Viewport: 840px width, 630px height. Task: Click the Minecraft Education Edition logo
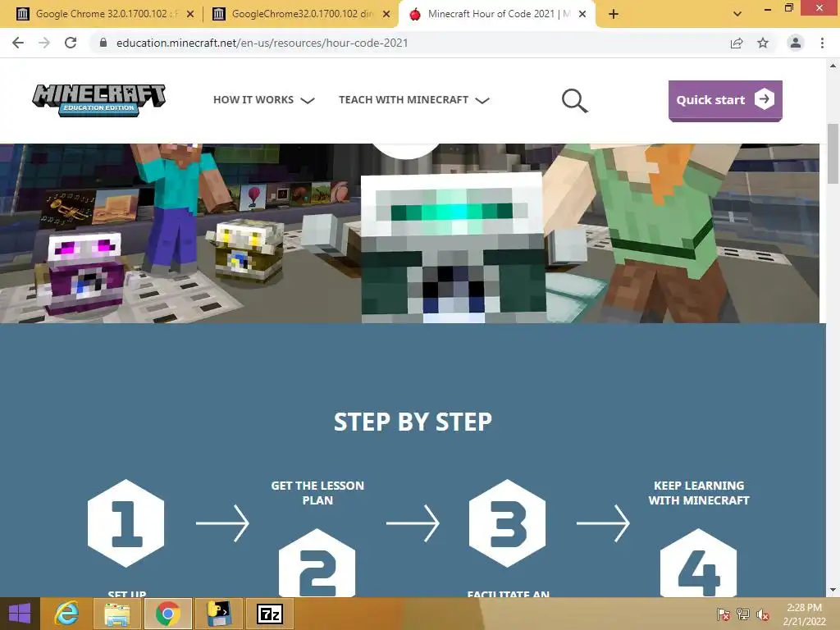pyautogui.click(x=99, y=99)
